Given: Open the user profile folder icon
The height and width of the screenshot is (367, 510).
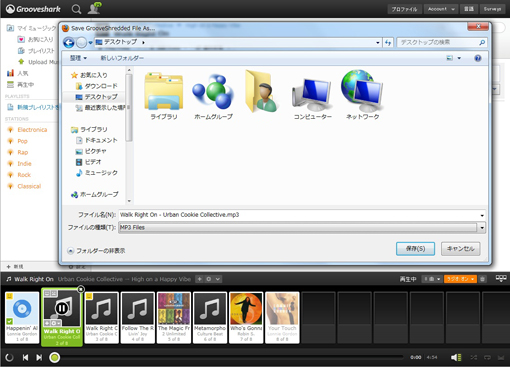Looking at the screenshot, I should click(x=262, y=91).
